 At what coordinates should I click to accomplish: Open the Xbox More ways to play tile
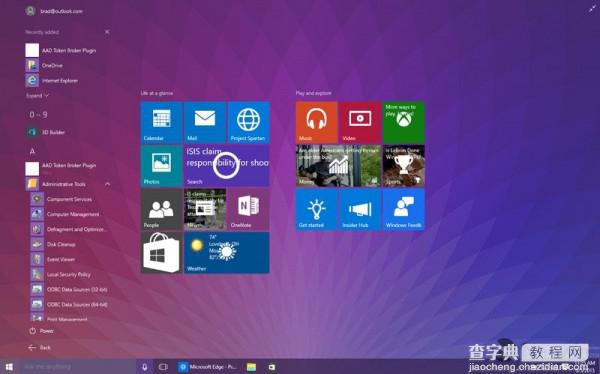404,122
